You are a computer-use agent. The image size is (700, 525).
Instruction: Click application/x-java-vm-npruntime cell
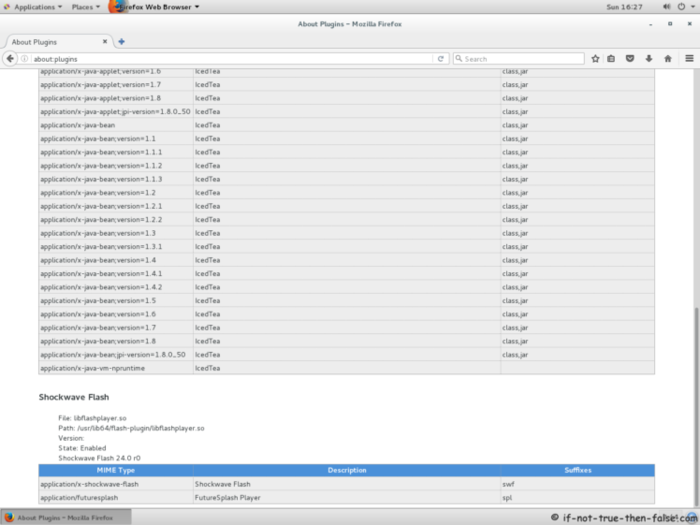pyautogui.click(x=116, y=368)
